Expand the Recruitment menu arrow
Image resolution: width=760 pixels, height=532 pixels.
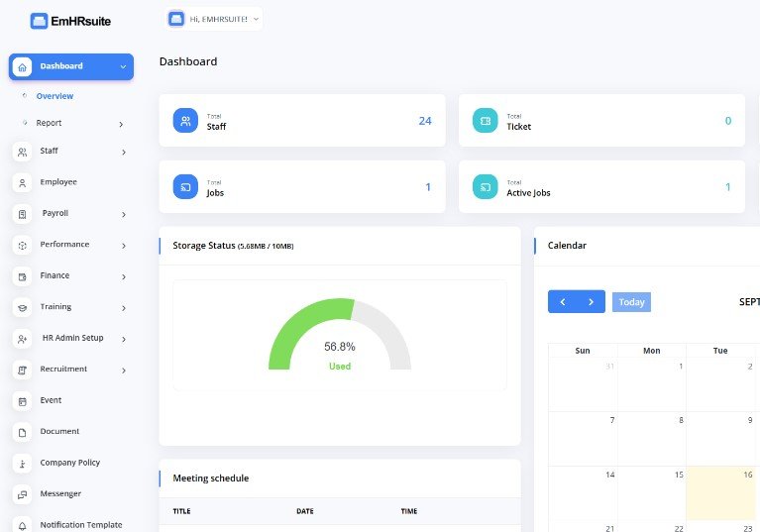124,371
